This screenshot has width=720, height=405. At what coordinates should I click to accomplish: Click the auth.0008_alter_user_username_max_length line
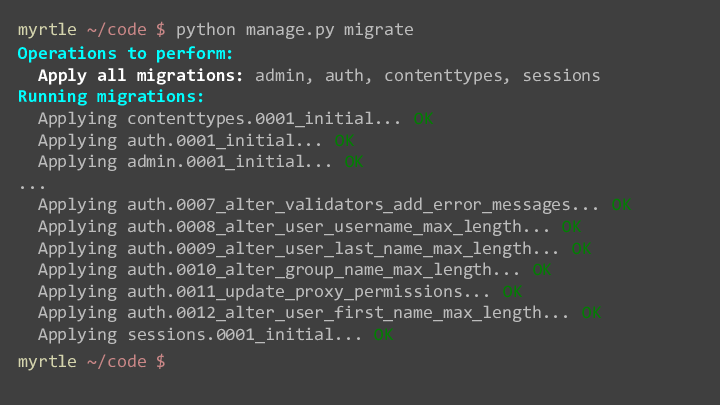[x=309, y=227]
